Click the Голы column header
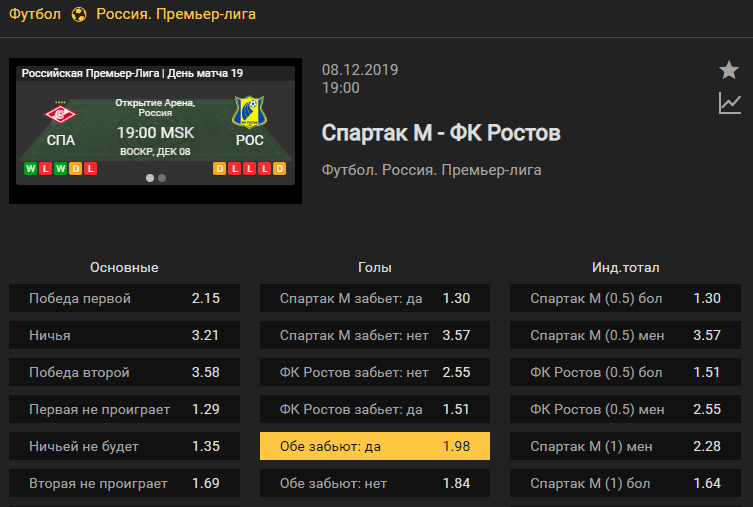 click(375, 267)
